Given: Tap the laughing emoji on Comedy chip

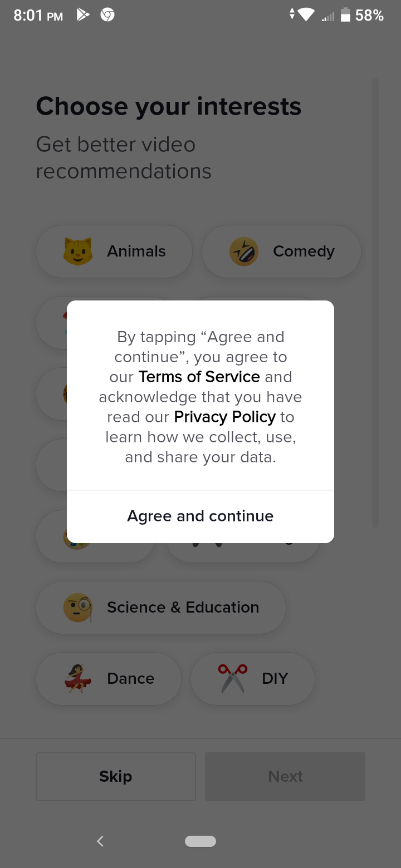Looking at the screenshot, I should click(x=244, y=251).
